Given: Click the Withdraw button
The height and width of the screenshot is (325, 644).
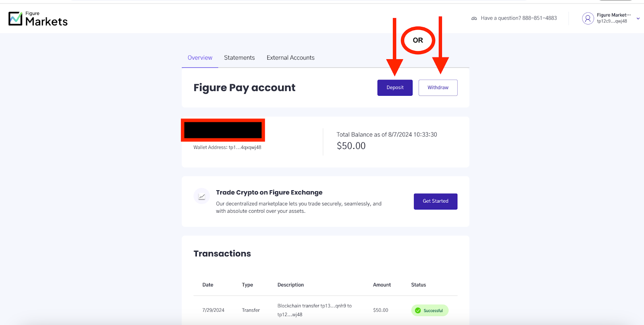Looking at the screenshot, I should pos(438,88).
